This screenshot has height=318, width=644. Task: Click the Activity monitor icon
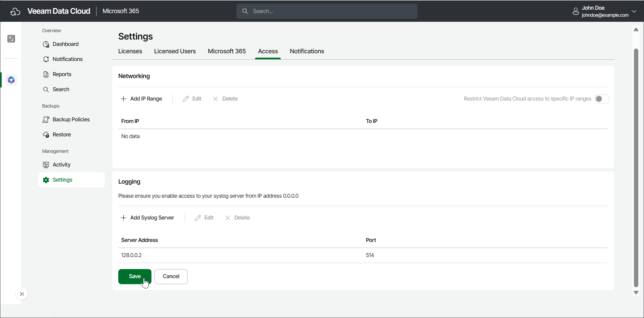point(46,165)
